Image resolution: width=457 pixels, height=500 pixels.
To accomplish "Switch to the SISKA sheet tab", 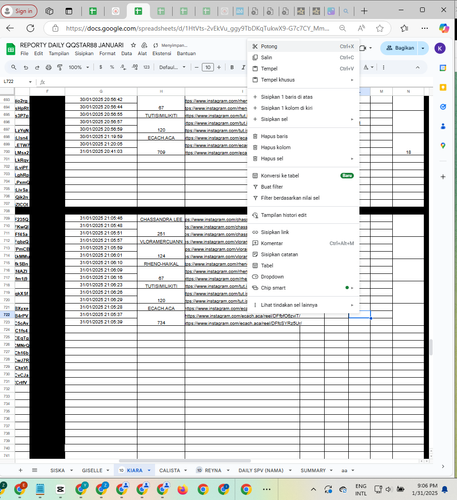I will tap(57, 470).
